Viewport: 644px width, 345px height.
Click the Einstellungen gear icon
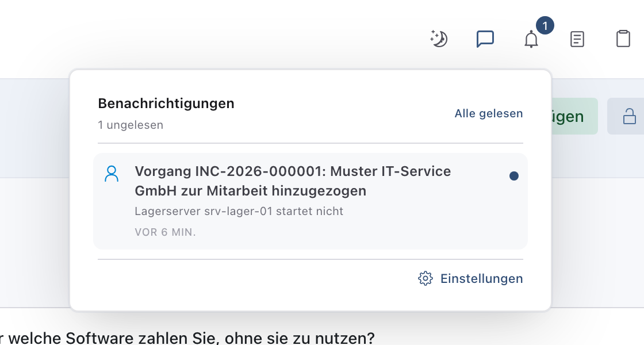(425, 278)
